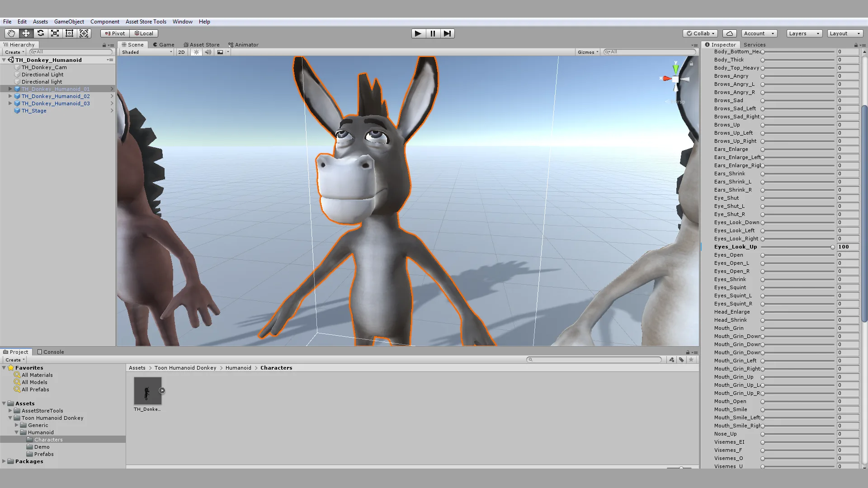The height and width of the screenshot is (488, 868).
Task: Select the Rect Transform tool
Action: [69, 33]
